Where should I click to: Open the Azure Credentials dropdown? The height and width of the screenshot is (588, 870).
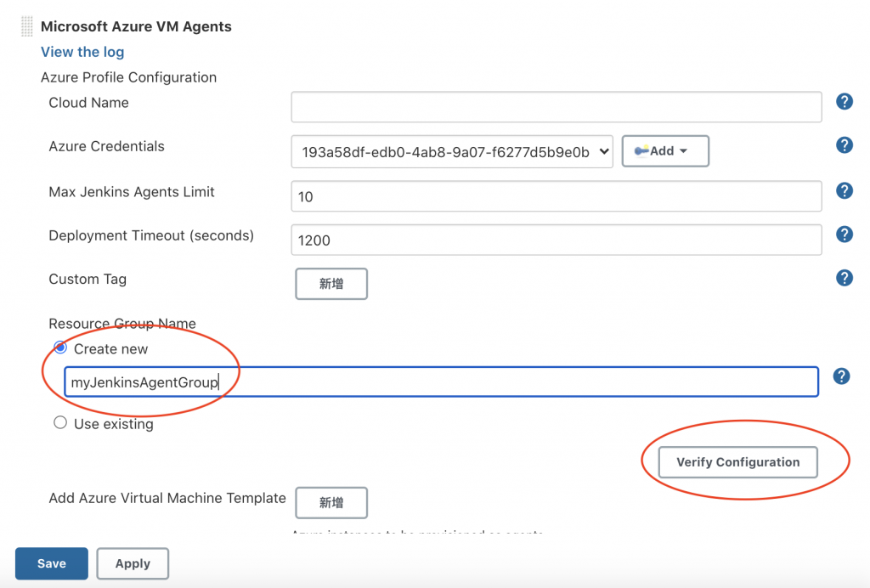point(452,151)
